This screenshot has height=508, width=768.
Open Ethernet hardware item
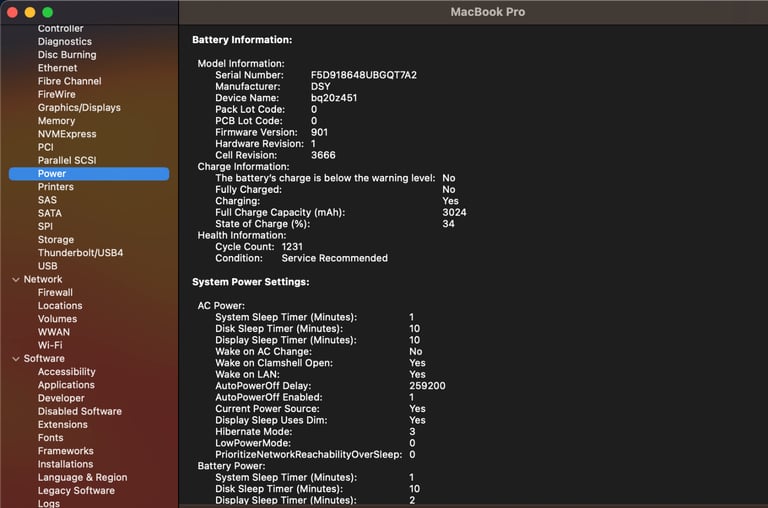(57, 68)
